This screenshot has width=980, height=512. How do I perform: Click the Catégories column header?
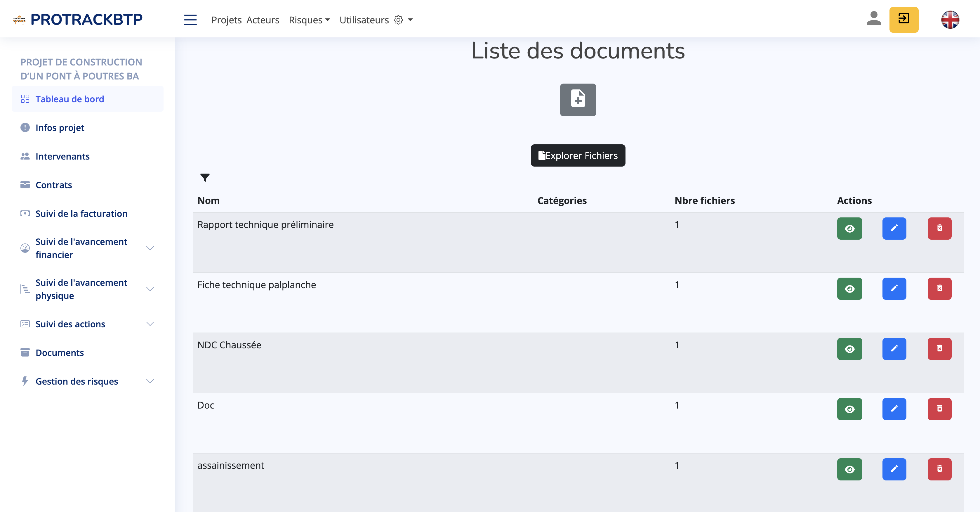pos(562,200)
